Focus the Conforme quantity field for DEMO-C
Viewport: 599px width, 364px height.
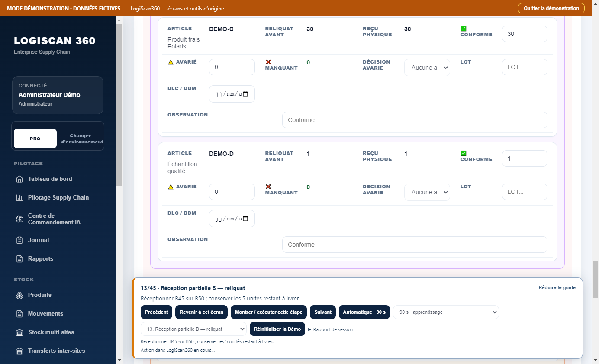pyautogui.click(x=525, y=34)
